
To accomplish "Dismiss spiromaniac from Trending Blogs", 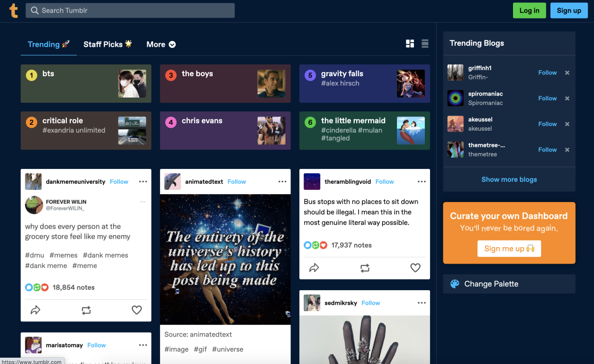I will pos(567,98).
